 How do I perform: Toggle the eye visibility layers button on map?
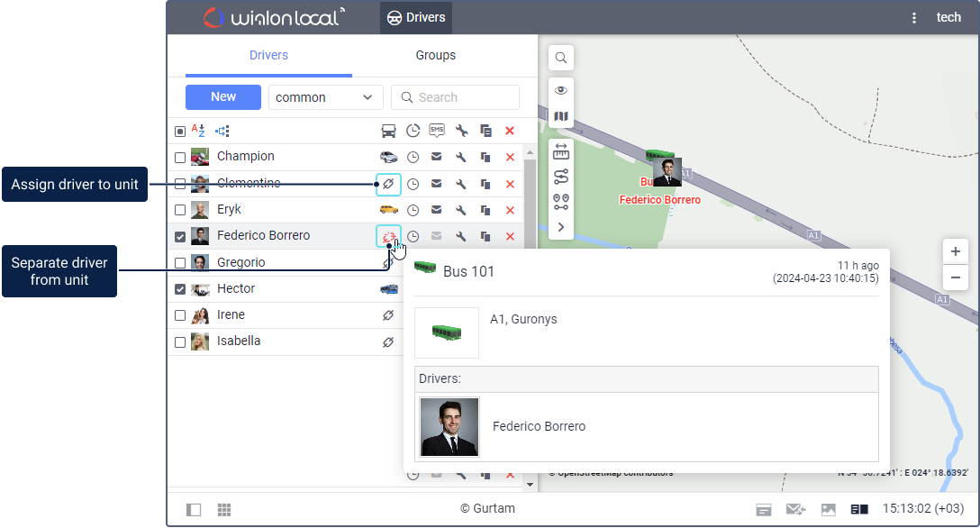[x=561, y=90]
